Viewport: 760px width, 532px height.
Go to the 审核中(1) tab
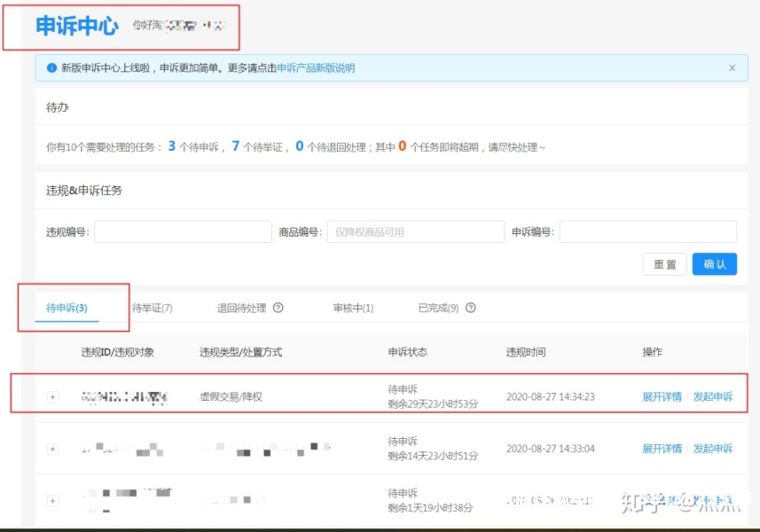click(353, 309)
